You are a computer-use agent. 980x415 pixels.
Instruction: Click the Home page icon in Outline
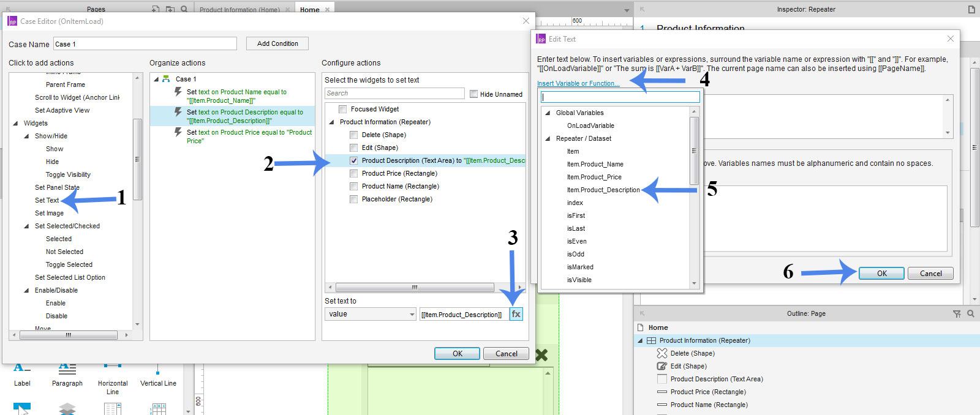[641, 327]
